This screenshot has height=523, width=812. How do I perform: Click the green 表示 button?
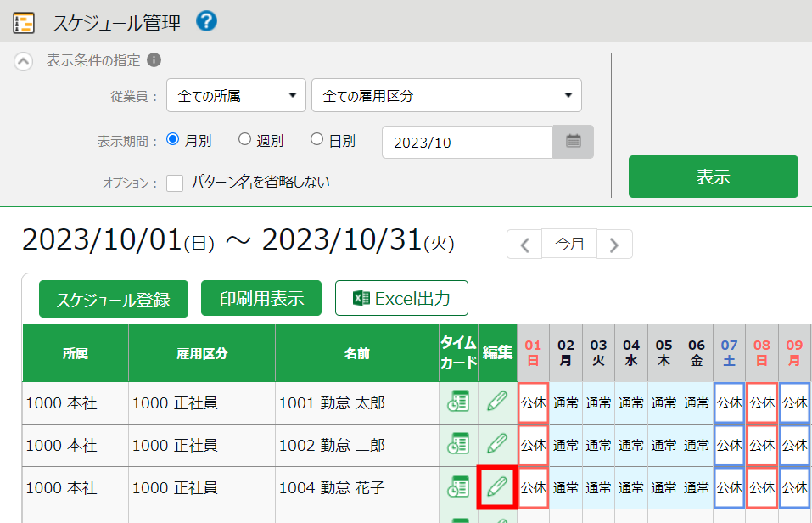[713, 177]
